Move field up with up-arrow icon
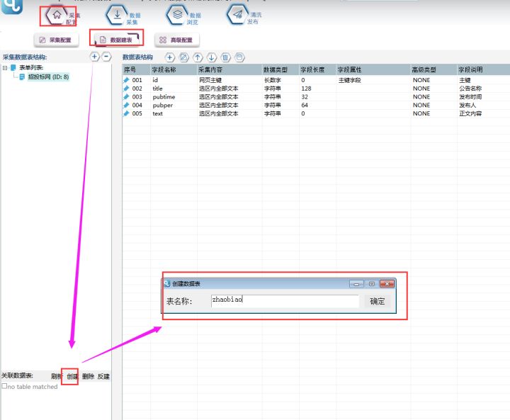Screen dimensions: 510x420 (x=198, y=57)
